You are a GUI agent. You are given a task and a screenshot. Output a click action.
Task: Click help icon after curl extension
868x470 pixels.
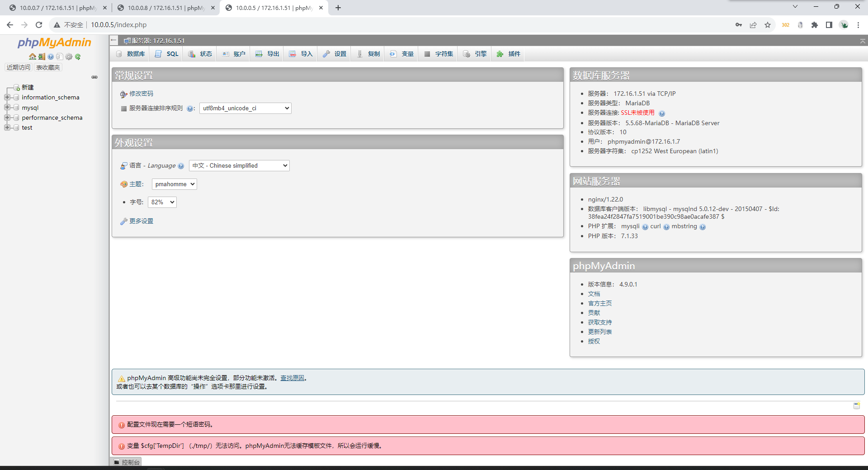666,227
